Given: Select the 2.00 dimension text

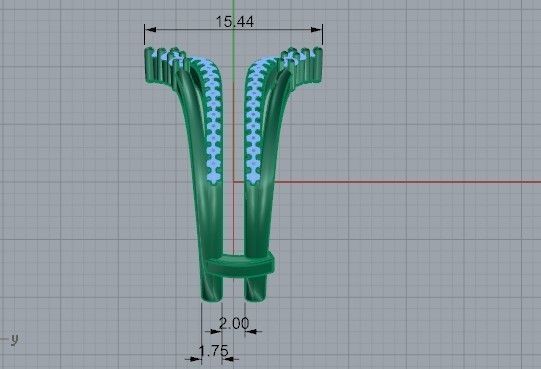Looking at the screenshot, I should (234, 323).
